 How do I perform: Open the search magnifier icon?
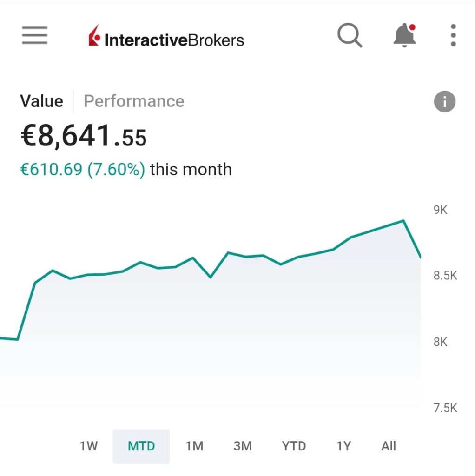click(x=350, y=35)
